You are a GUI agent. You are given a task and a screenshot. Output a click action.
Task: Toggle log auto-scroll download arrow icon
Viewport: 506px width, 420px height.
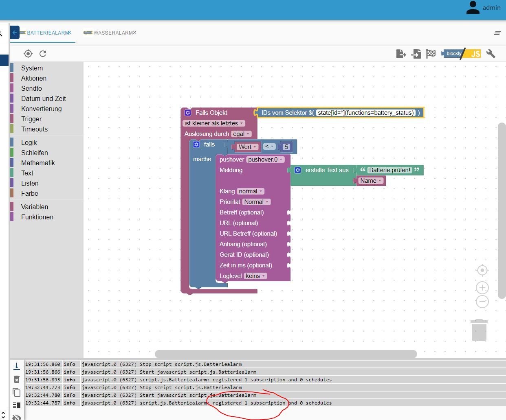click(17, 366)
